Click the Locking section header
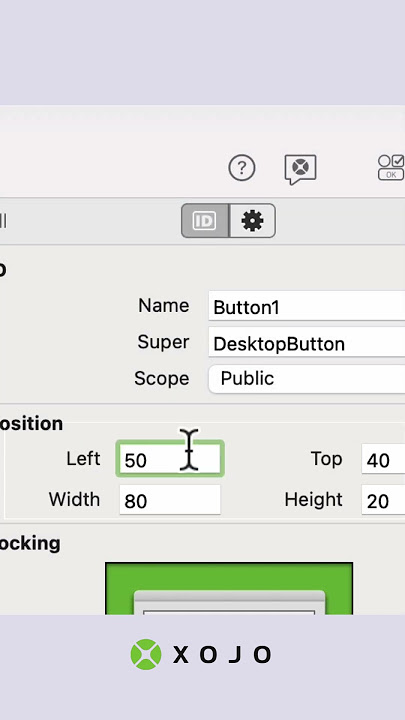This screenshot has width=405, height=720. coord(30,544)
